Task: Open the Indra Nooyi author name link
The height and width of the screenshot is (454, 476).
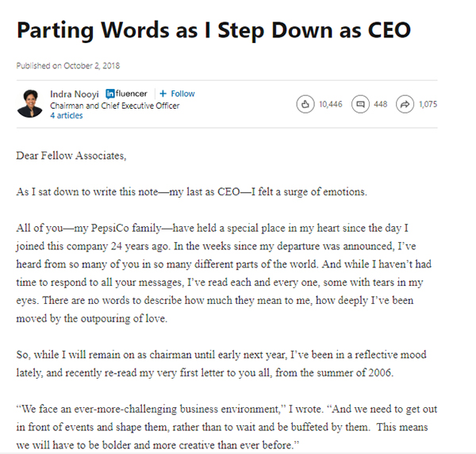Action: (x=75, y=94)
